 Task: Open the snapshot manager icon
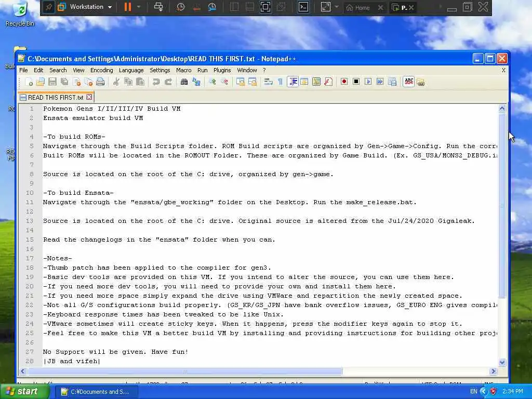(212, 7)
